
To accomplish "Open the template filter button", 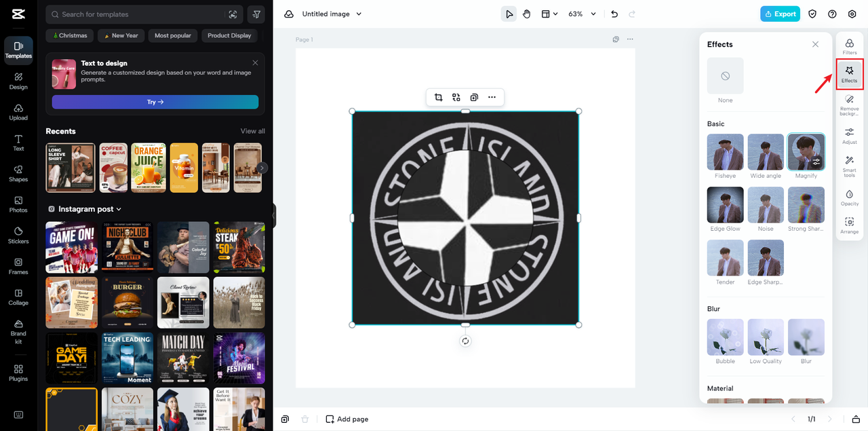I will (256, 14).
